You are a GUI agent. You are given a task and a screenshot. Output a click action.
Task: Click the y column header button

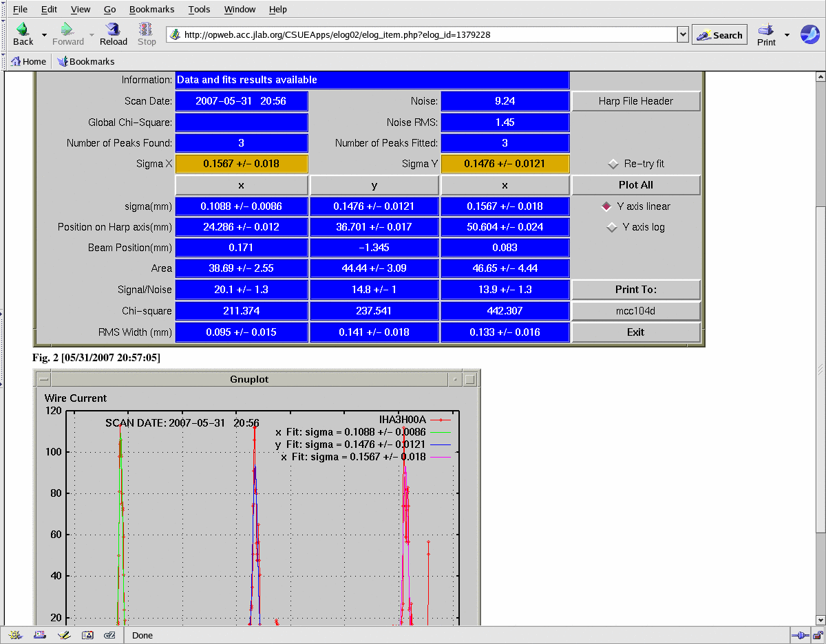pyautogui.click(x=374, y=185)
